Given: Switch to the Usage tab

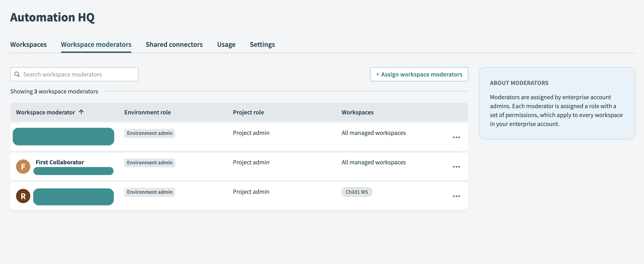Looking at the screenshot, I should [226, 44].
